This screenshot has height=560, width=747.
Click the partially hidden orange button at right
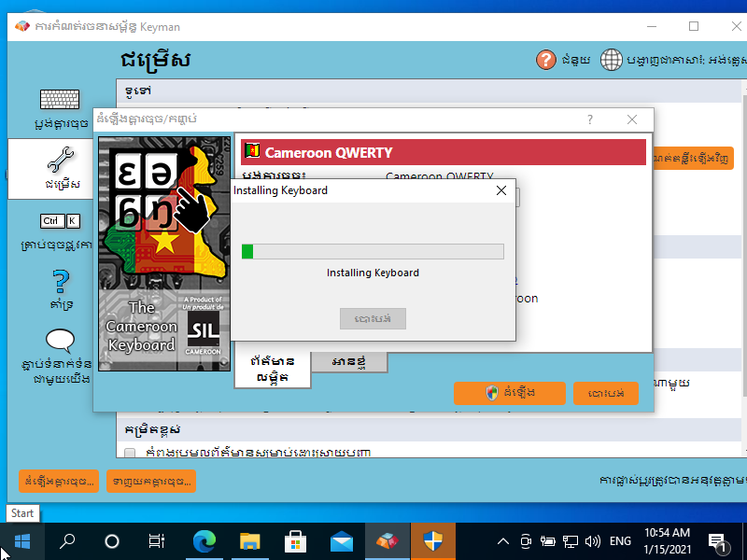coord(694,158)
